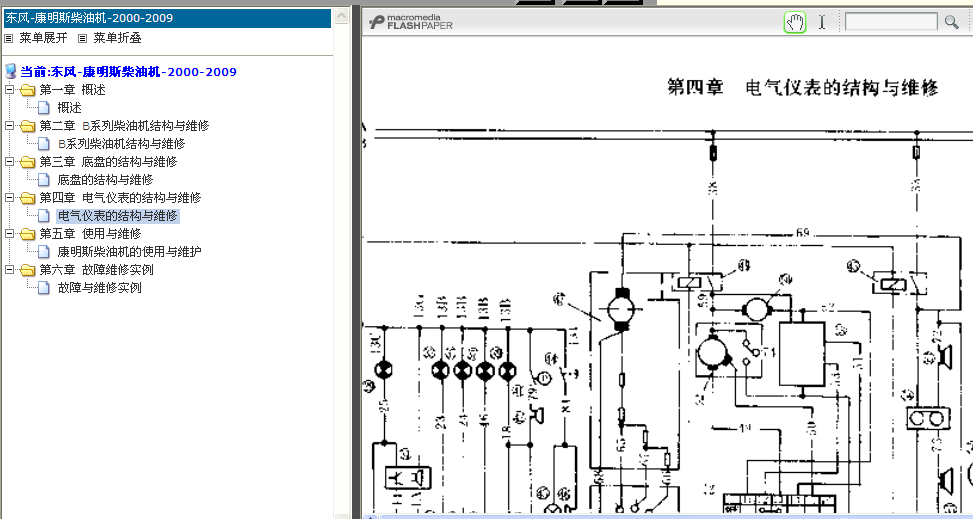
Task: Select the 第五章 使用与维修 folder label
Action: (x=91, y=234)
